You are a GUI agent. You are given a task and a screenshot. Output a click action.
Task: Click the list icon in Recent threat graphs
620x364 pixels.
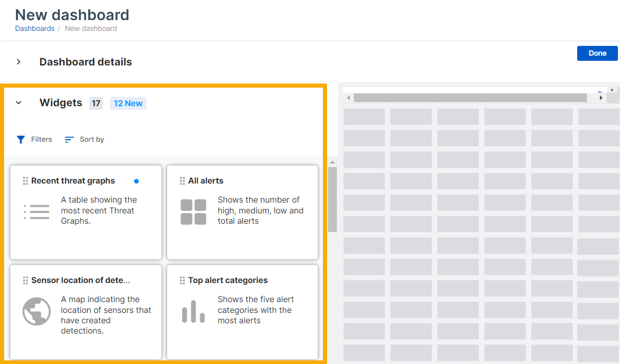37,212
